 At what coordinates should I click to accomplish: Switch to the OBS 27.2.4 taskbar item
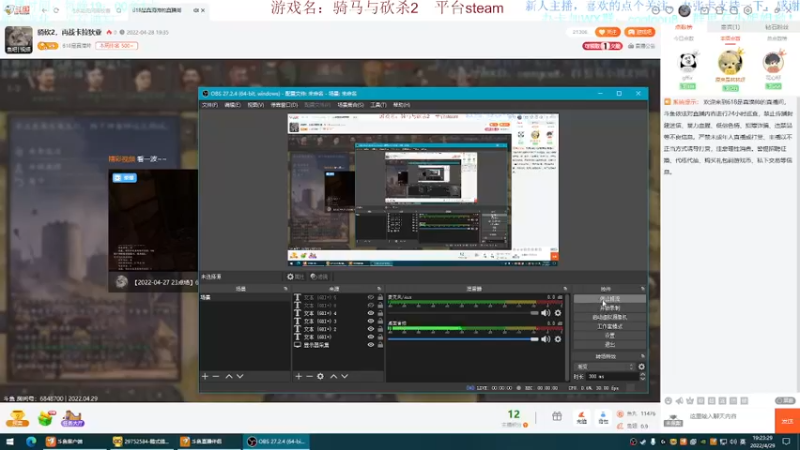[276, 441]
